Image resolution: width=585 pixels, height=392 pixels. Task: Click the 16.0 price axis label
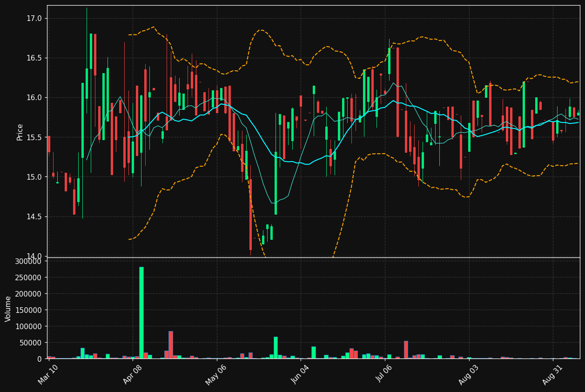coord(34,97)
